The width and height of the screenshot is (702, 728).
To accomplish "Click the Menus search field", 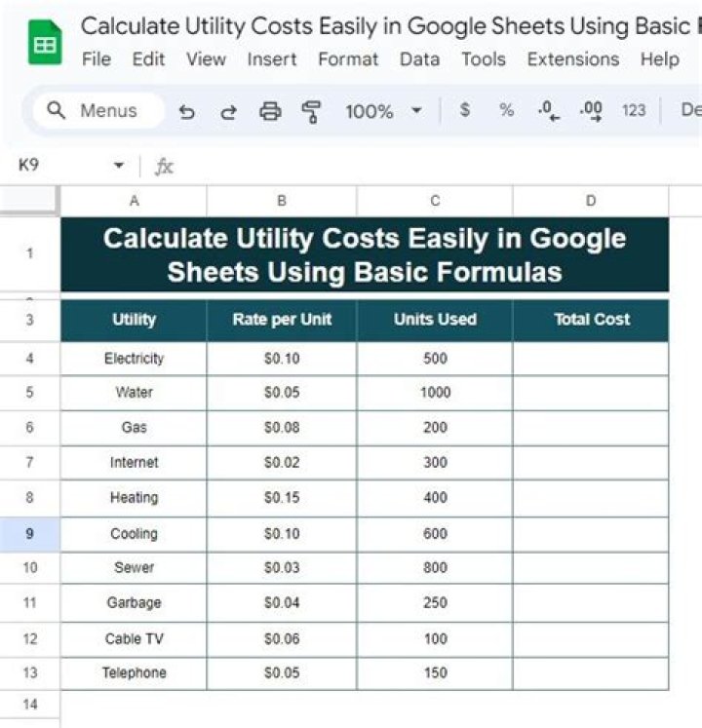I will (x=98, y=110).
